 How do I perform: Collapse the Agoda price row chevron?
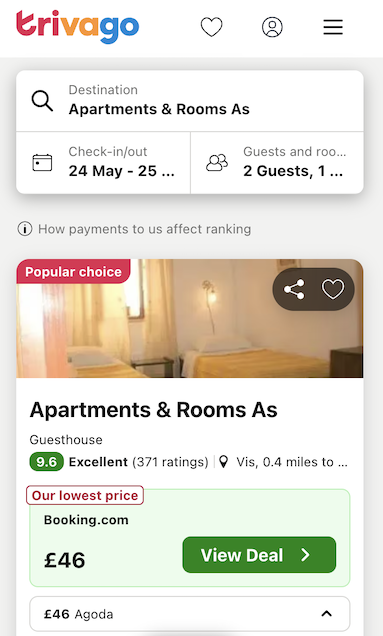point(327,614)
